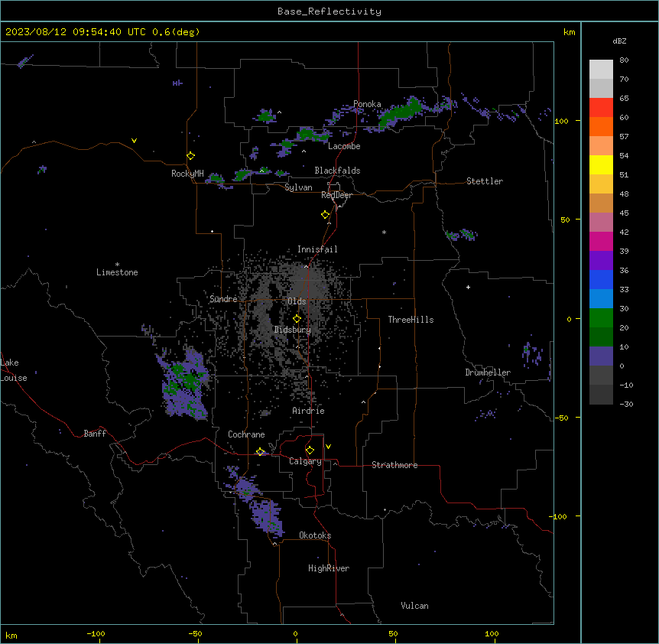Click the Calgary city label

click(306, 461)
